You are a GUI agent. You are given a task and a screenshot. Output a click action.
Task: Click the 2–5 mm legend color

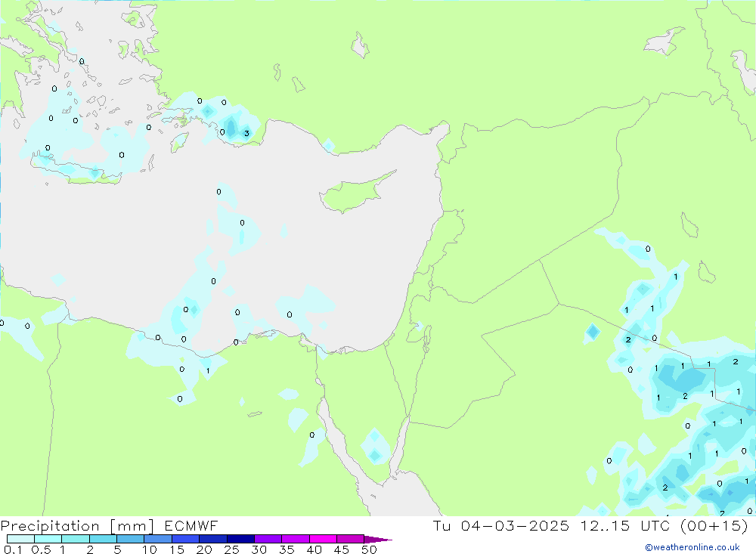pyautogui.click(x=103, y=539)
